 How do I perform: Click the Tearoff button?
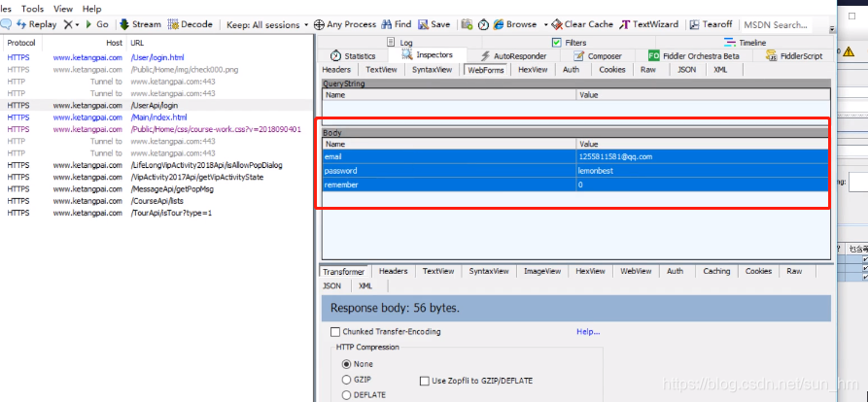coord(711,24)
